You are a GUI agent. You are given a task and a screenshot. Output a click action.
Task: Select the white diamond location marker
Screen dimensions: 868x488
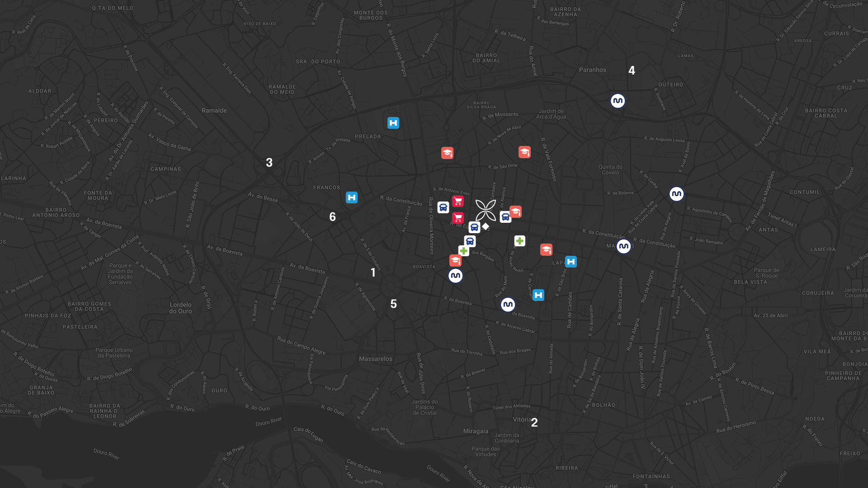pos(486,226)
